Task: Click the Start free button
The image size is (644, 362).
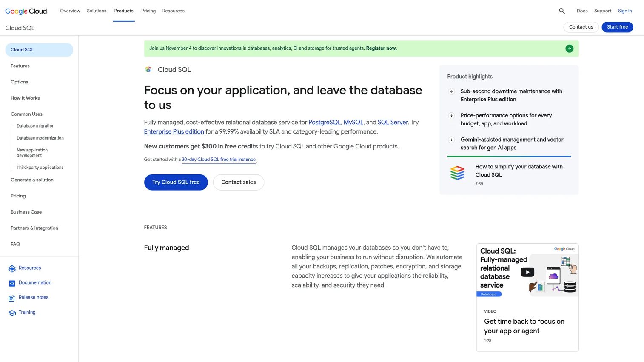Action: coord(617,27)
